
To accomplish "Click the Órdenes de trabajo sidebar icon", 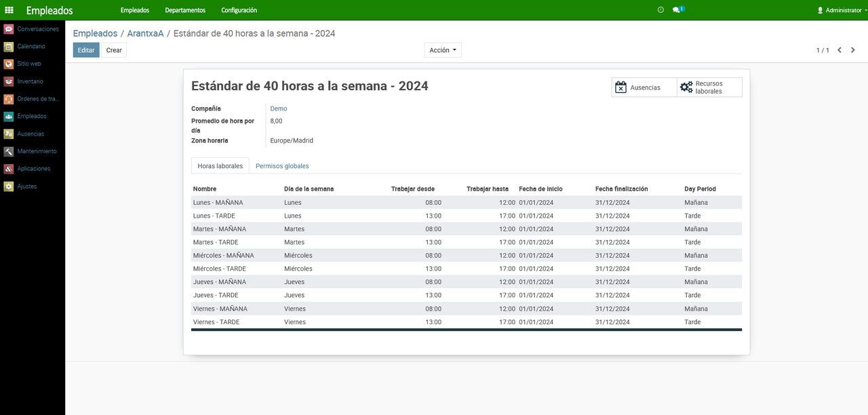I will [8, 99].
